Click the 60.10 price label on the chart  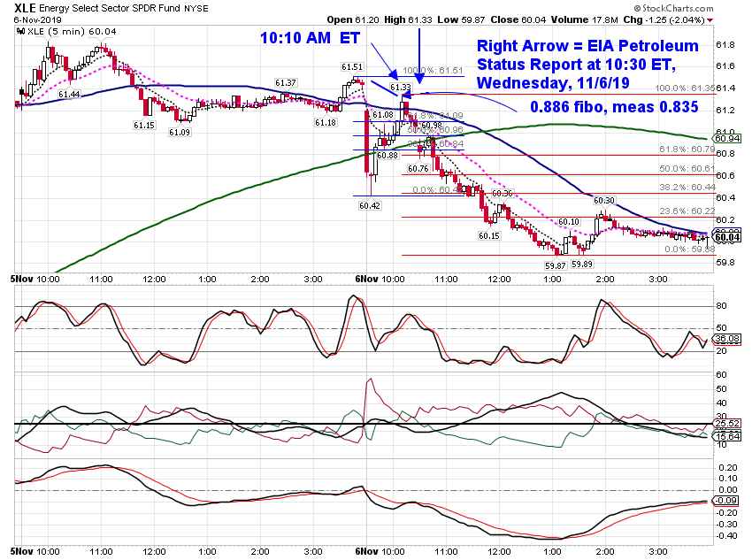(x=569, y=221)
